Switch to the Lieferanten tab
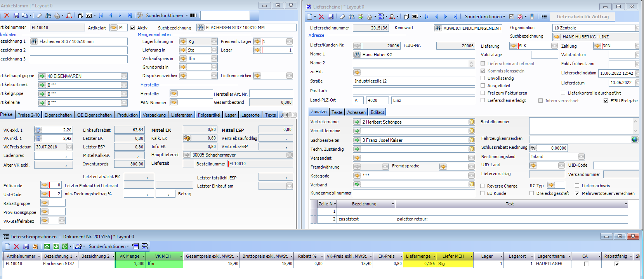Image resolution: width=644 pixels, height=279 pixels. point(182,115)
